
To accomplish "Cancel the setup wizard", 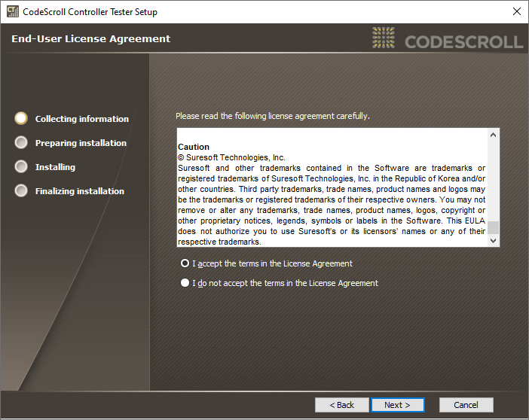I will coord(466,405).
